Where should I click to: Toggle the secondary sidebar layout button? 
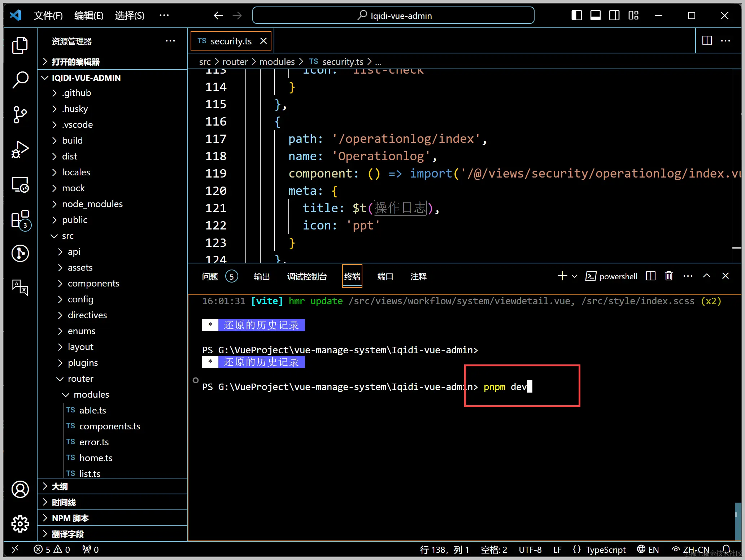point(614,16)
